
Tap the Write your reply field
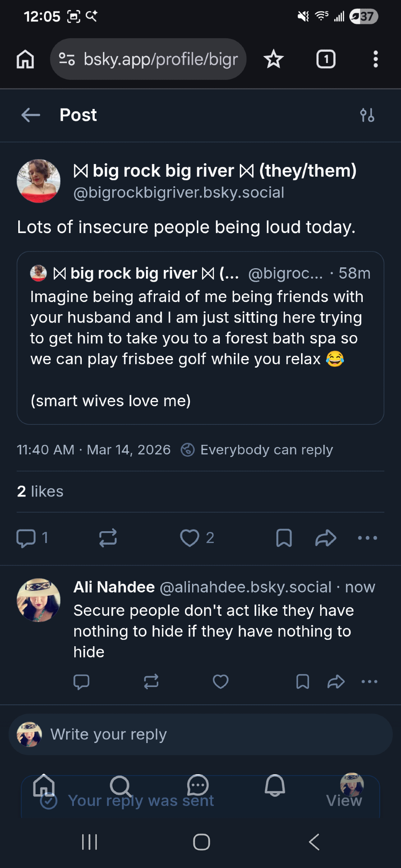(200, 734)
